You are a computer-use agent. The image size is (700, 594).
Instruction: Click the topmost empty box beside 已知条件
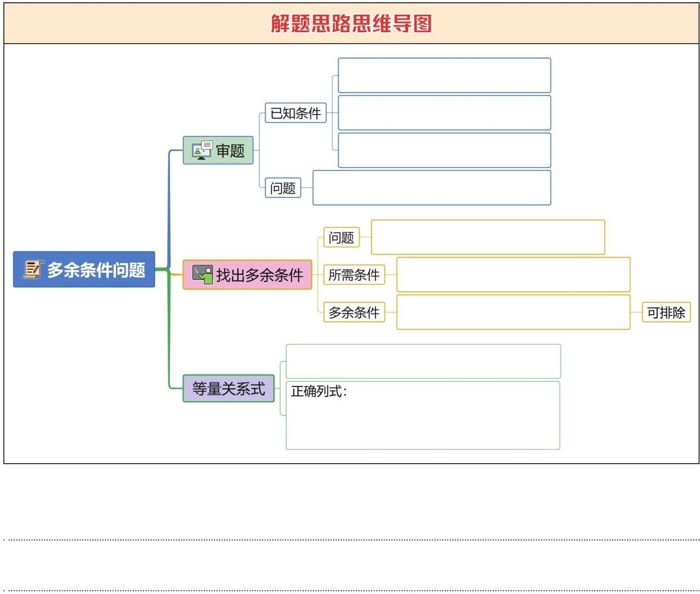[444, 76]
